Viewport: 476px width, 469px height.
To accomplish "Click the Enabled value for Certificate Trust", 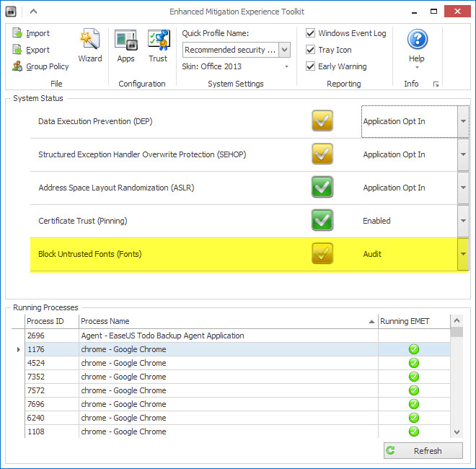I will (376, 221).
